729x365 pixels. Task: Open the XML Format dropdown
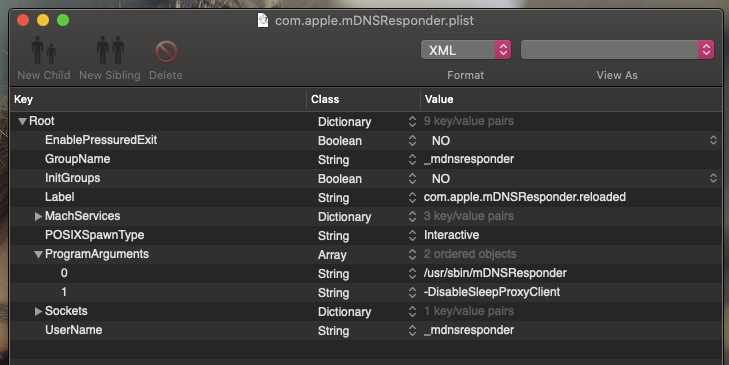(x=465, y=50)
